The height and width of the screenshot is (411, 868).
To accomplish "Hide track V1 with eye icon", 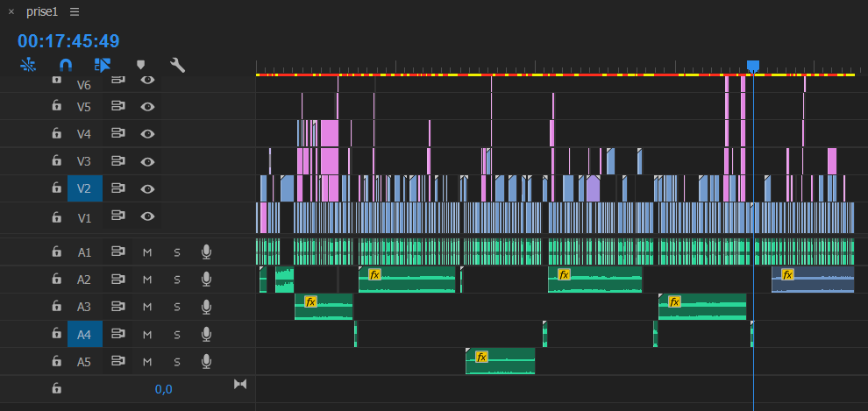I will [x=147, y=216].
